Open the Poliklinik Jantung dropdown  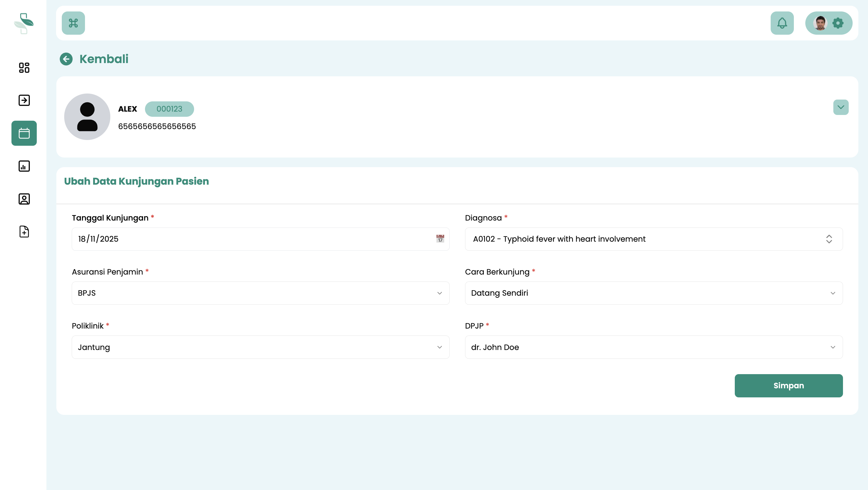tap(260, 347)
